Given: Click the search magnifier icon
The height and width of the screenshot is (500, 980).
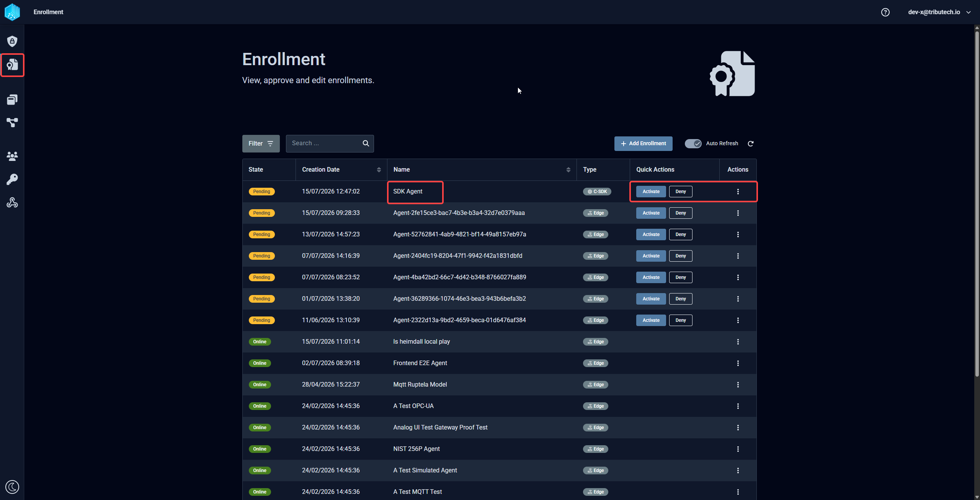Looking at the screenshot, I should pos(366,143).
